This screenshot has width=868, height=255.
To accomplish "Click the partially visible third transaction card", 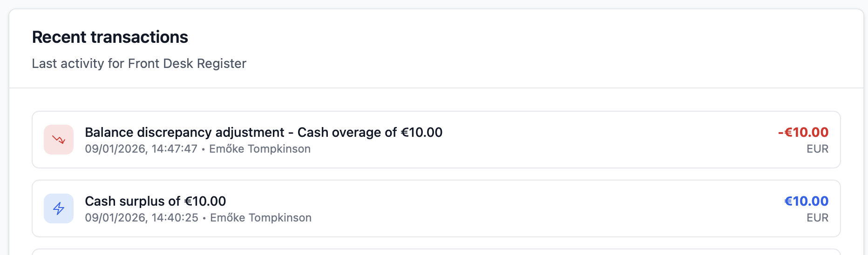I will pos(436,252).
